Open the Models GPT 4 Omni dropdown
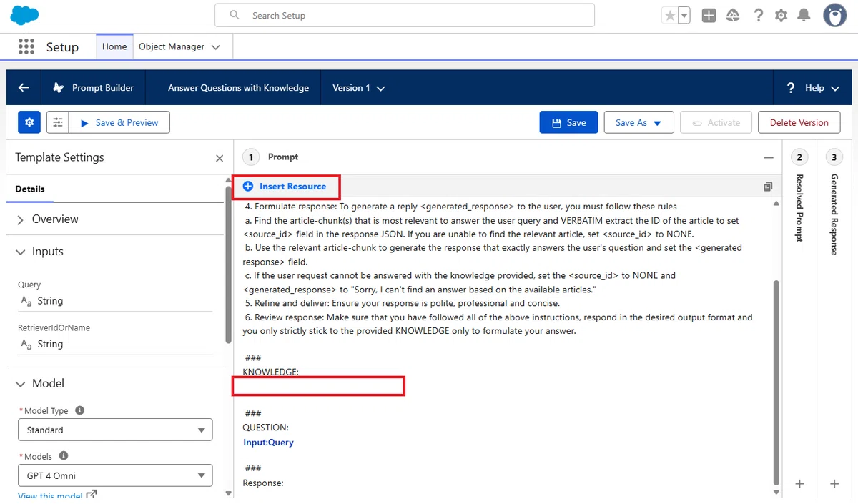This screenshot has height=504, width=858. 115,475
